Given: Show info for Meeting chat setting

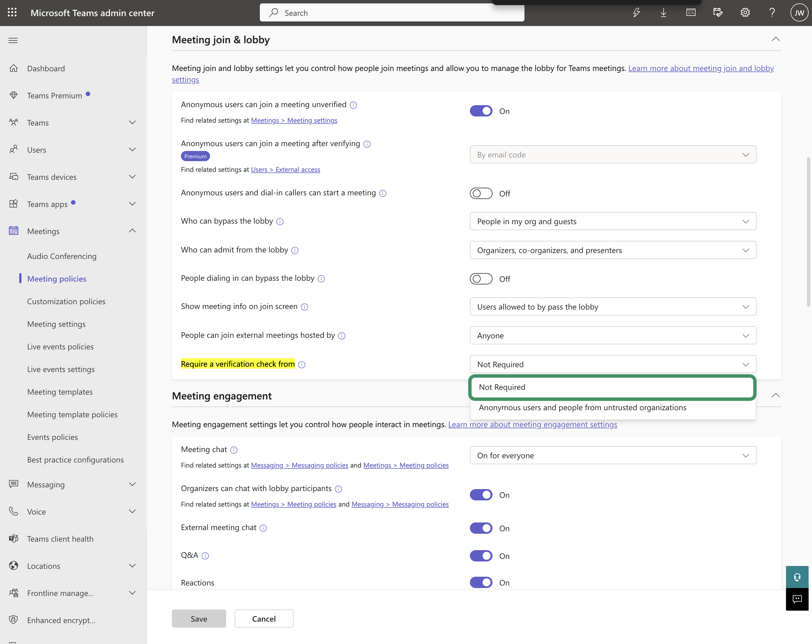Looking at the screenshot, I should [234, 450].
